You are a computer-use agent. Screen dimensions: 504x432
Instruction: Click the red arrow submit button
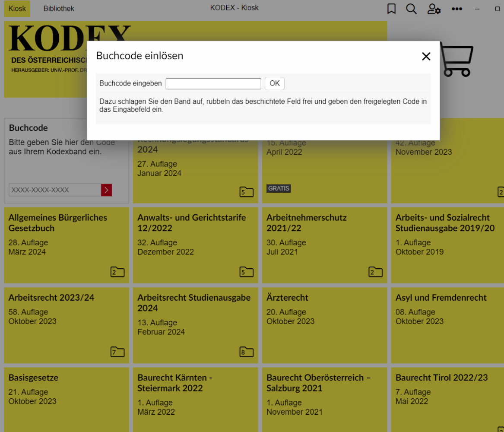(x=106, y=190)
